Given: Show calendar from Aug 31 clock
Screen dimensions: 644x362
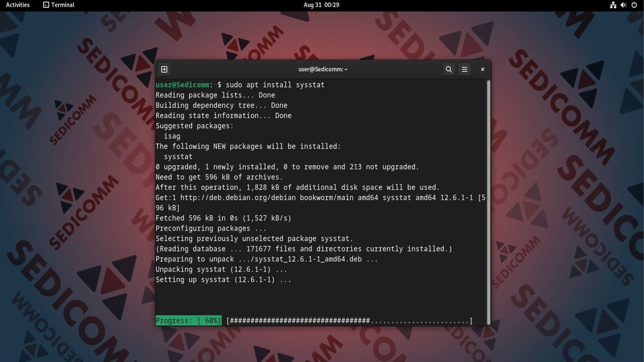Looking at the screenshot, I should click(321, 5).
